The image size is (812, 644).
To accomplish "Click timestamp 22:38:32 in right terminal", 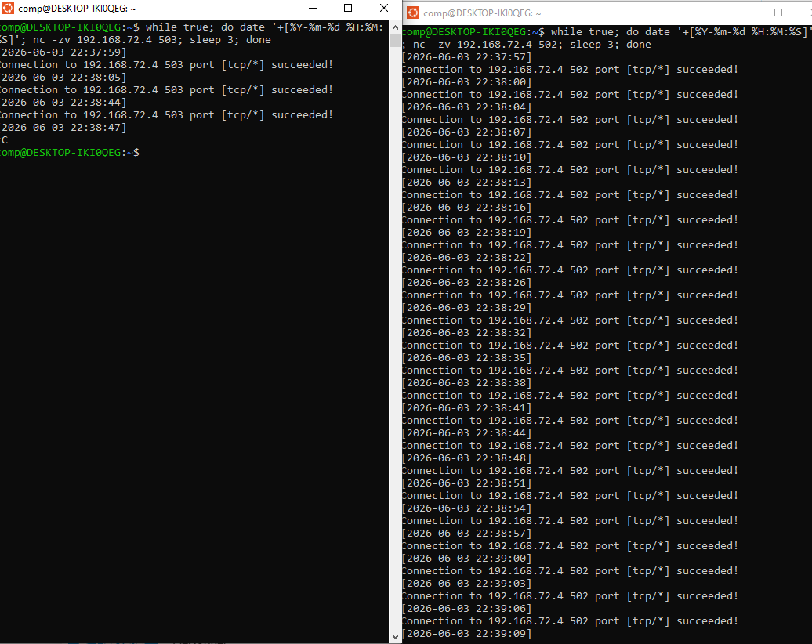I will [467, 333].
